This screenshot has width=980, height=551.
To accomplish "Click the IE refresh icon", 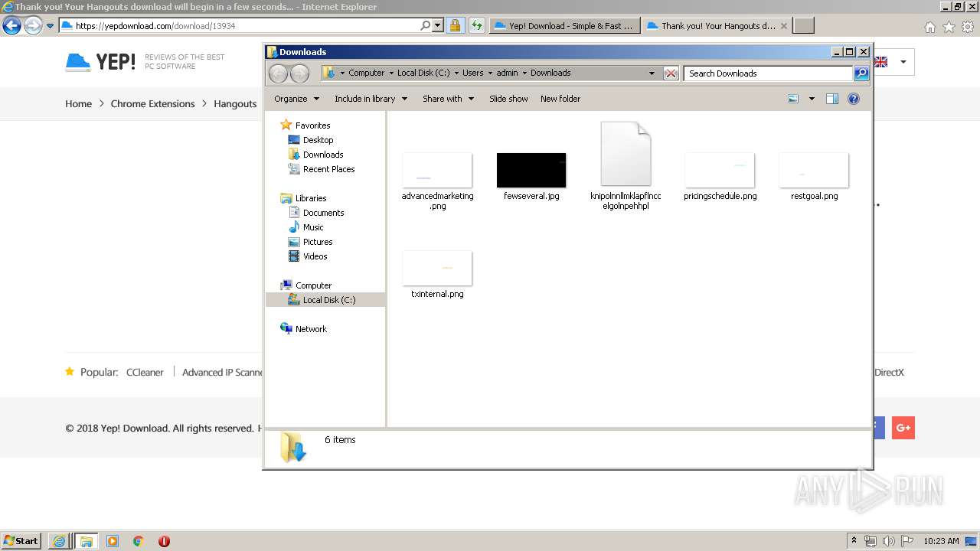I will point(477,25).
